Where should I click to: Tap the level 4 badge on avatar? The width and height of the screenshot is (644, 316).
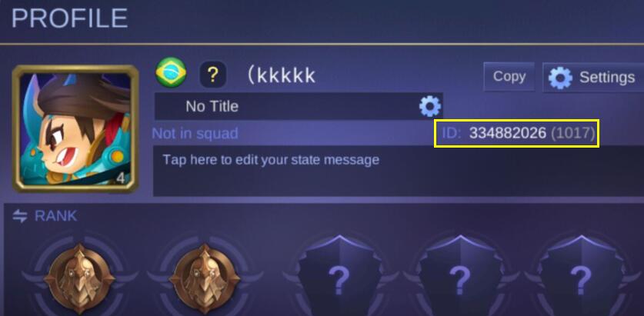(120, 178)
